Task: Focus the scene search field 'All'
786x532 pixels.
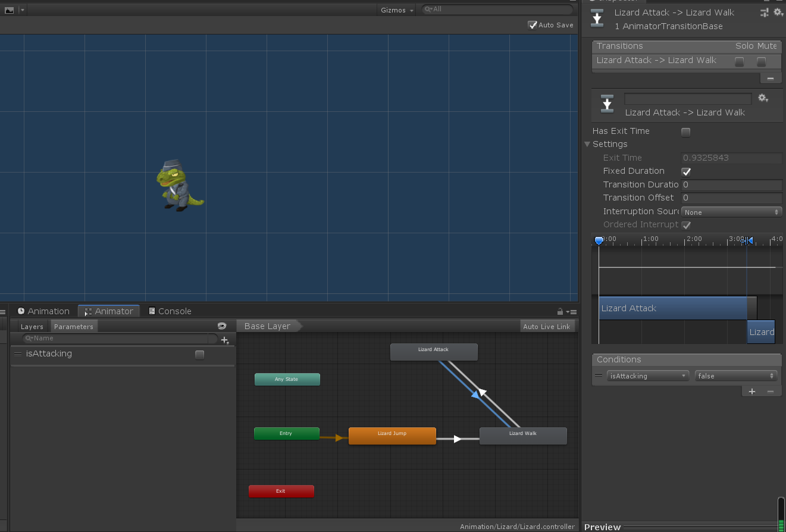Action: [x=497, y=10]
